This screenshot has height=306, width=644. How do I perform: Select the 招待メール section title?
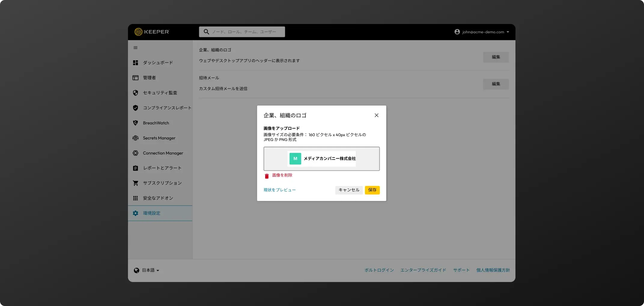209,78
